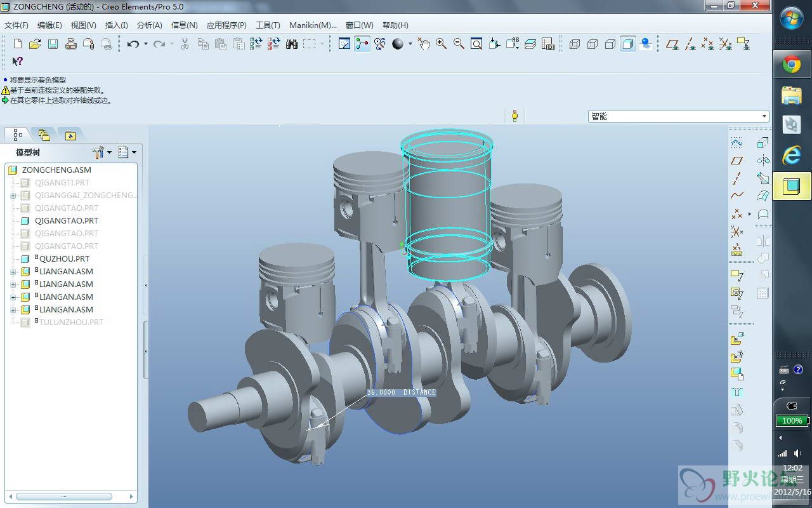Click the 36.0000 DISTANCE dimension label
Screen dimensions: 812x508
pos(402,392)
